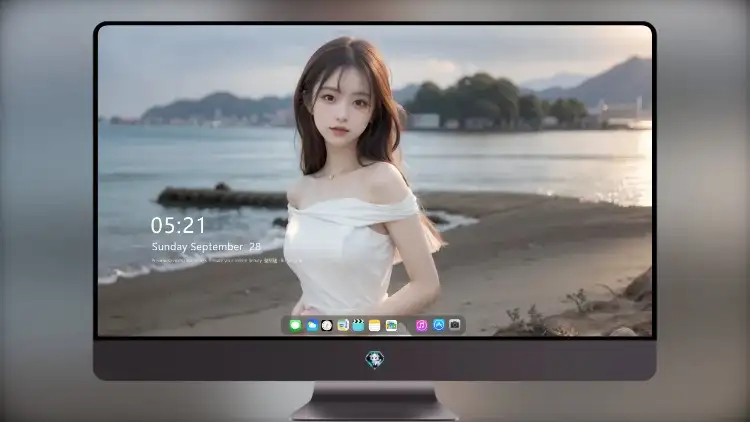Open the pink Music app icon
This screenshot has width=750, height=422.
pos(421,325)
